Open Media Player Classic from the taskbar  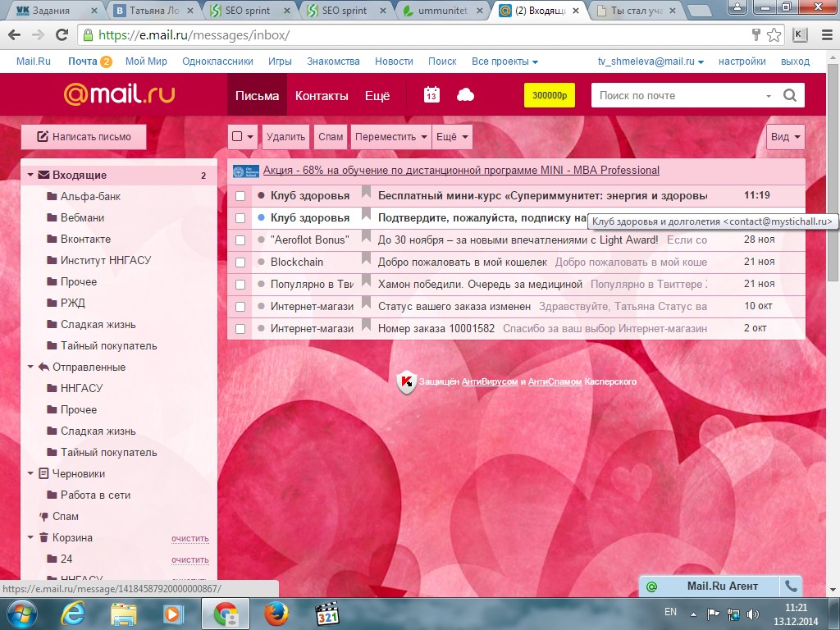[326, 614]
